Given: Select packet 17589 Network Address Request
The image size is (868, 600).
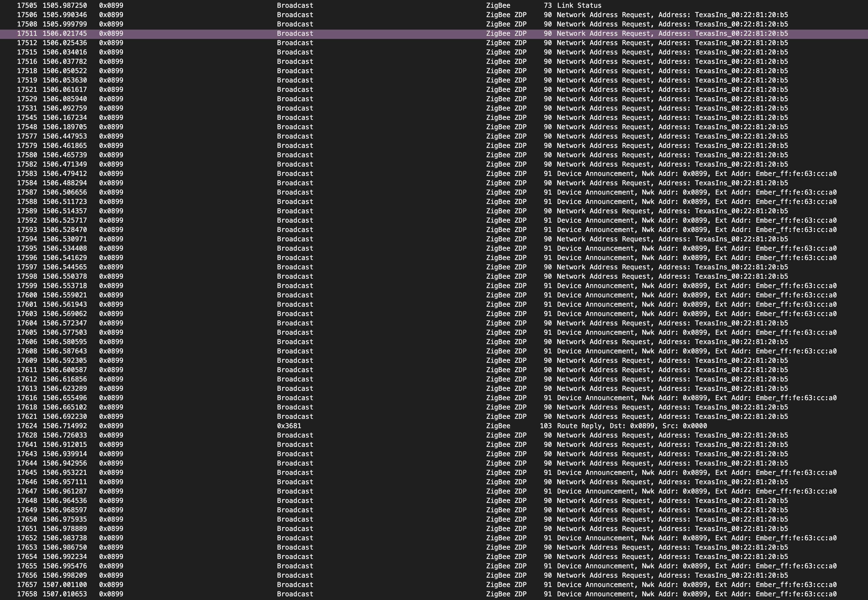Looking at the screenshot, I should pos(672,211).
